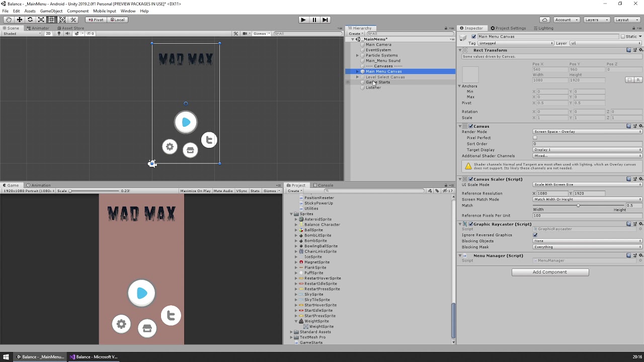Toggle scene lighting with the lightbulb icon
The height and width of the screenshot is (362, 644).
pyautogui.click(x=60, y=34)
